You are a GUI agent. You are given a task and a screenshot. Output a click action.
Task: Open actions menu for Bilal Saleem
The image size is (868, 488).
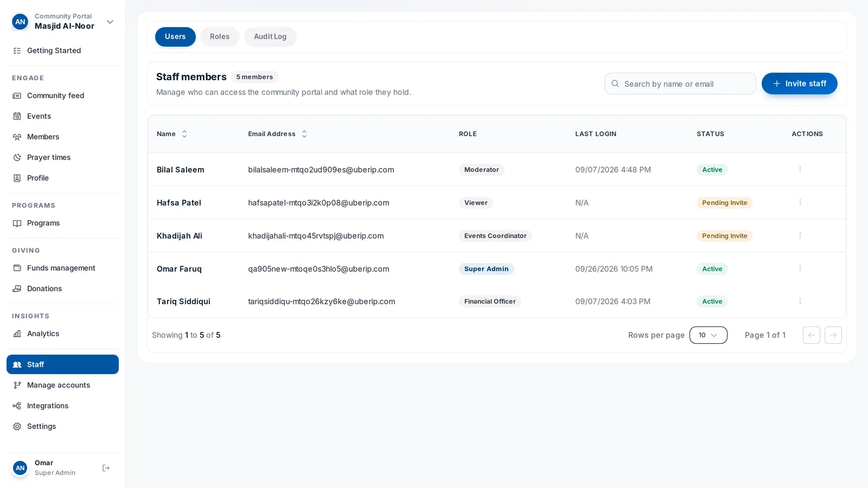coord(800,170)
